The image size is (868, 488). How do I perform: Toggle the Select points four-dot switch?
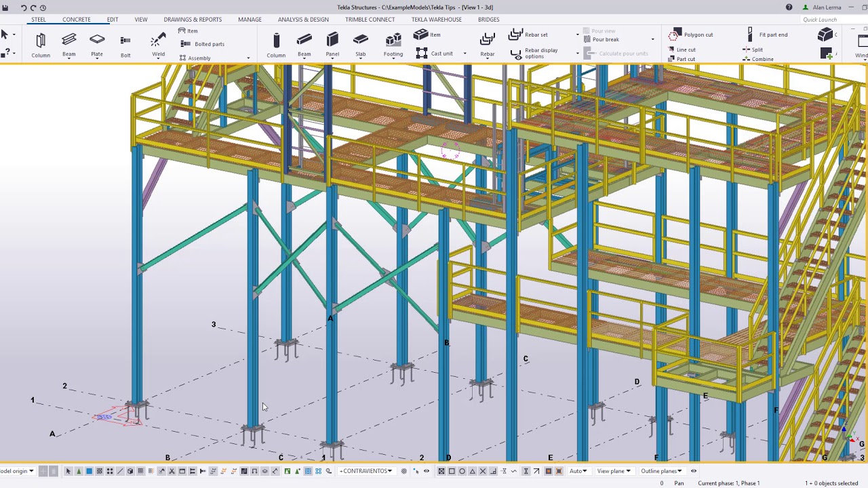[x=110, y=471]
